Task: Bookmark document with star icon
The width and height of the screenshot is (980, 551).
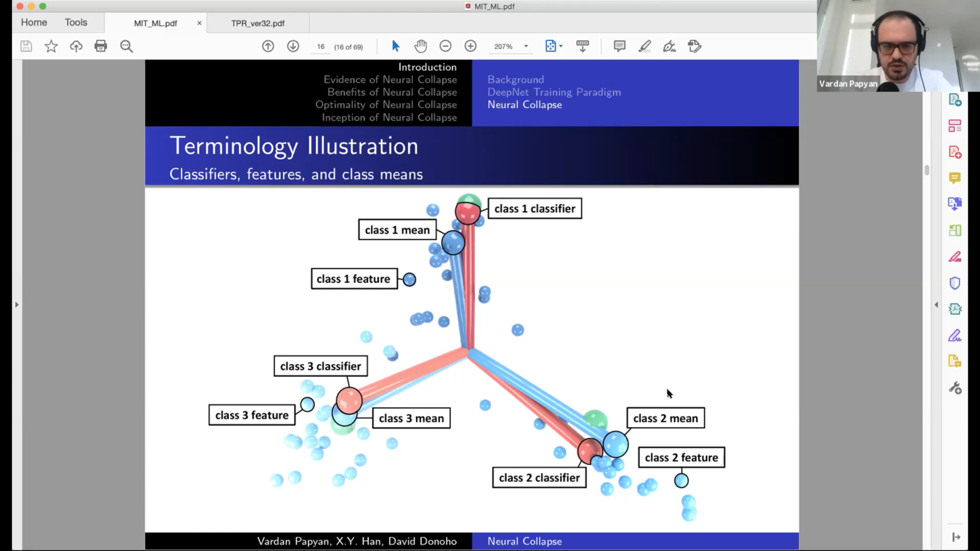Action: point(51,46)
